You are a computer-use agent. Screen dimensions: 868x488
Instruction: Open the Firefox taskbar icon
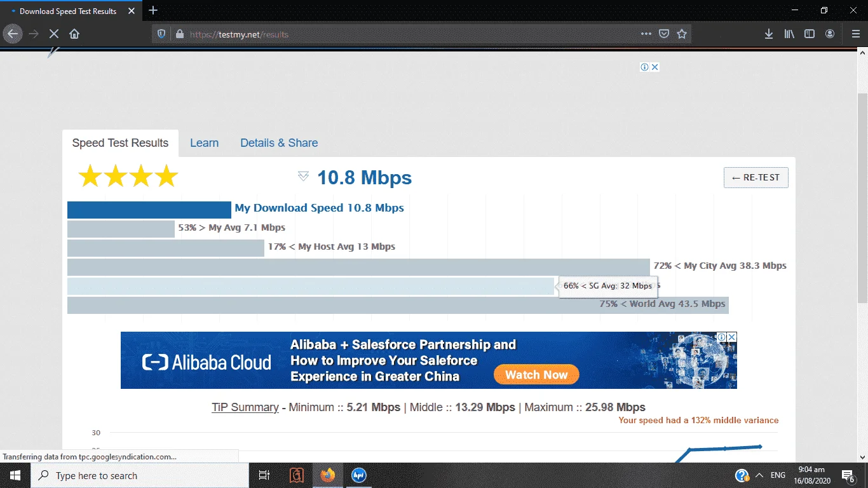click(x=328, y=475)
